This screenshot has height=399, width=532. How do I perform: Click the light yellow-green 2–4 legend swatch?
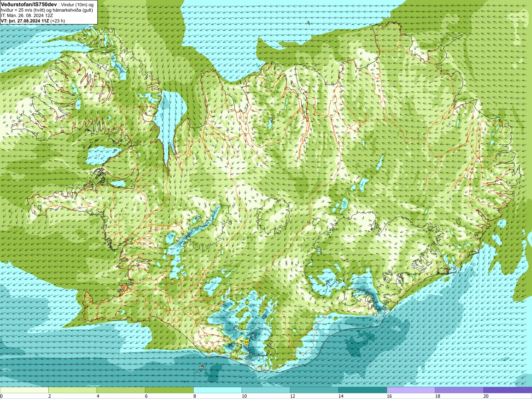pos(72,390)
